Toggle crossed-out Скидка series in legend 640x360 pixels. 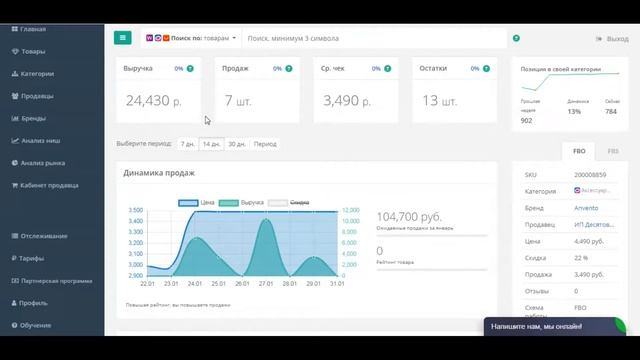tap(289, 202)
